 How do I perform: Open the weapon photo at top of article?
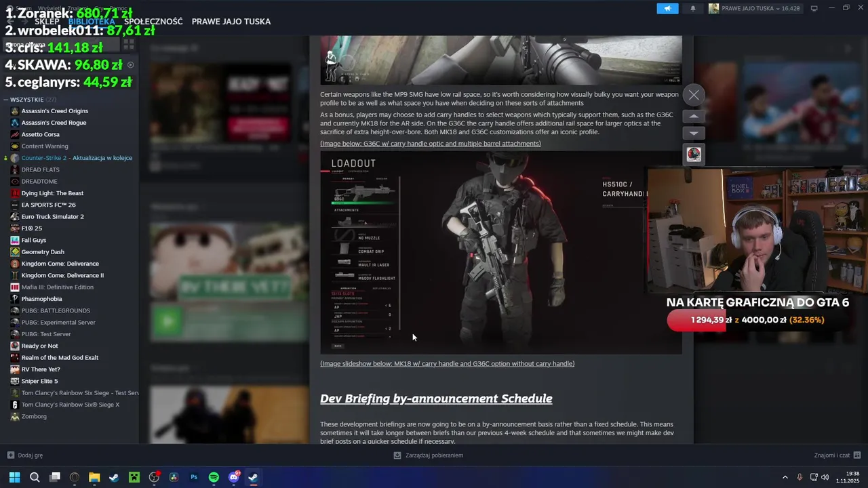pyautogui.click(x=501, y=60)
